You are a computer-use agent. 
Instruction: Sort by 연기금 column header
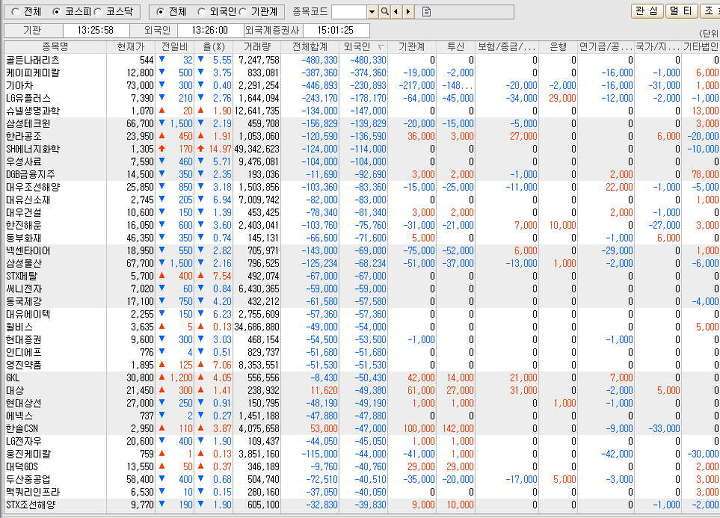[606, 47]
